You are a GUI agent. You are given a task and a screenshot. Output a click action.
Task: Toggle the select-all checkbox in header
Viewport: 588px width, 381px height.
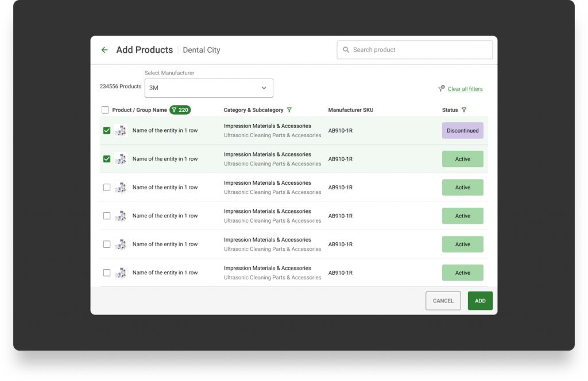pos(105,110)
